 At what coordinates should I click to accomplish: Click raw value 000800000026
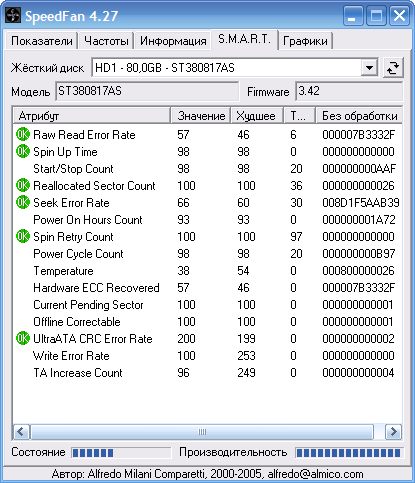358,270
